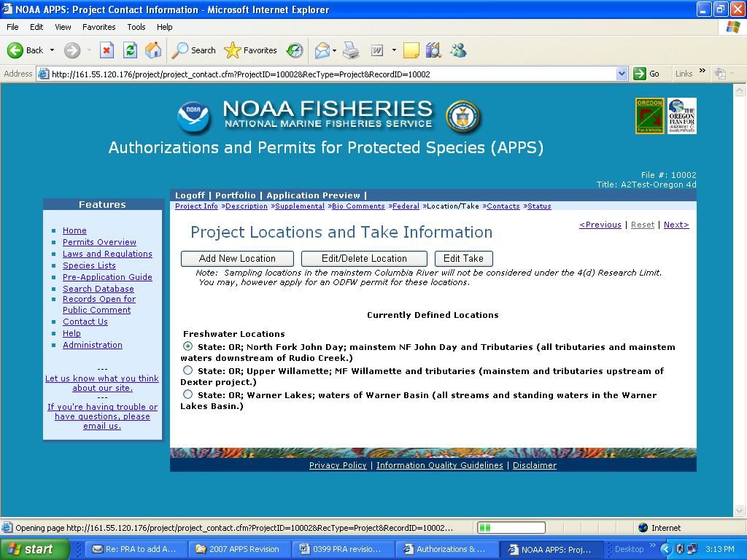The height and width of the screenshot is (560, 747).
Task: Open the Favorites menu
Action: tap(98, 27)
